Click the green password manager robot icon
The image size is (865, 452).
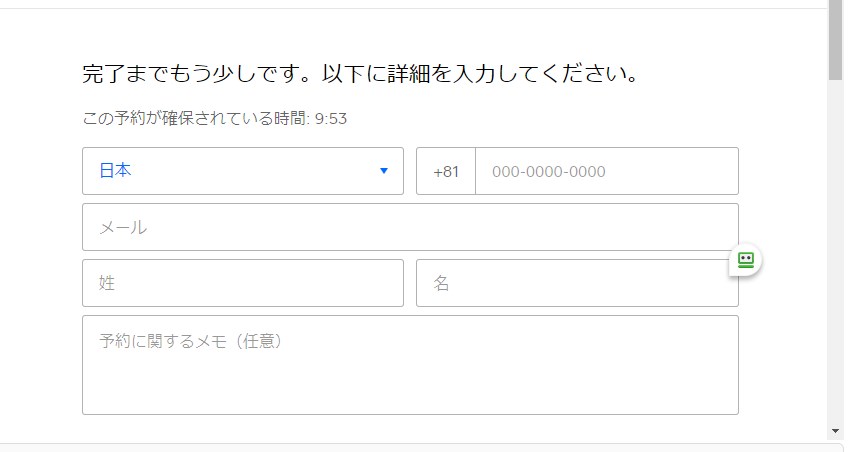[x=745, y=259]
